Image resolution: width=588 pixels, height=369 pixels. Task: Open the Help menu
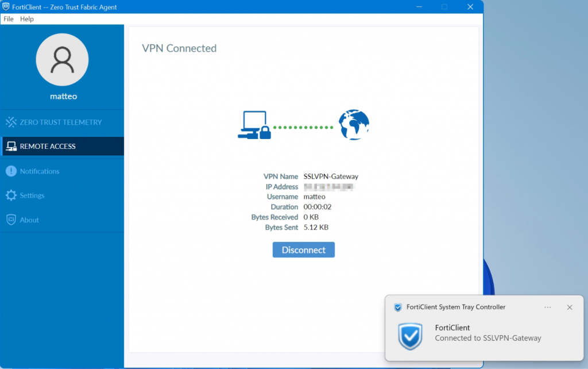26,18
